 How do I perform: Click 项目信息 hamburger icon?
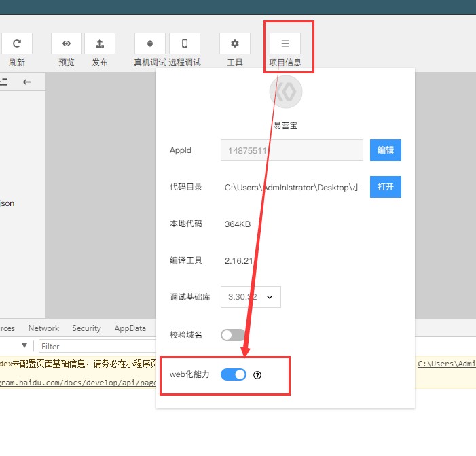[285, 43]
